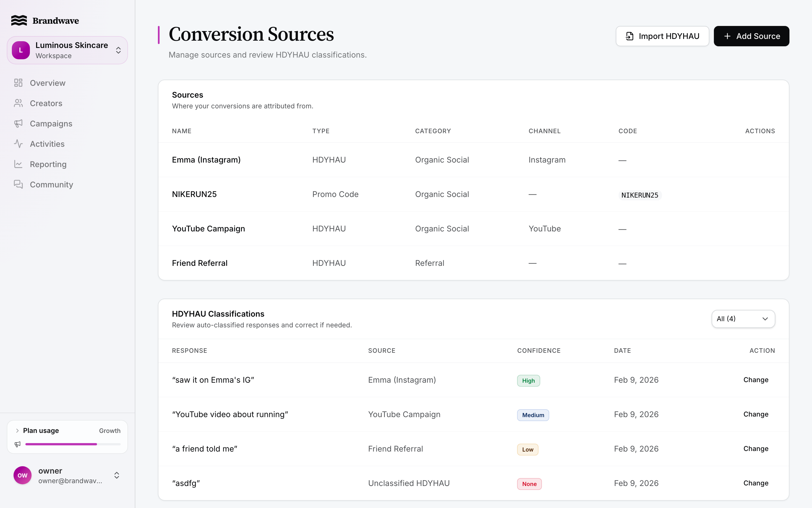Click the Campaigns megaphone icon
The image size is (812, 508).
18,124
